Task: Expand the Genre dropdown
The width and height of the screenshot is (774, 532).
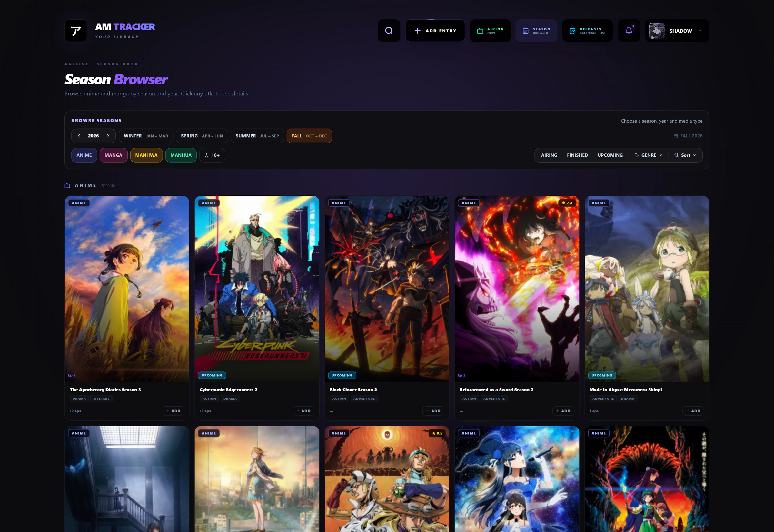Action: [648, 155]
